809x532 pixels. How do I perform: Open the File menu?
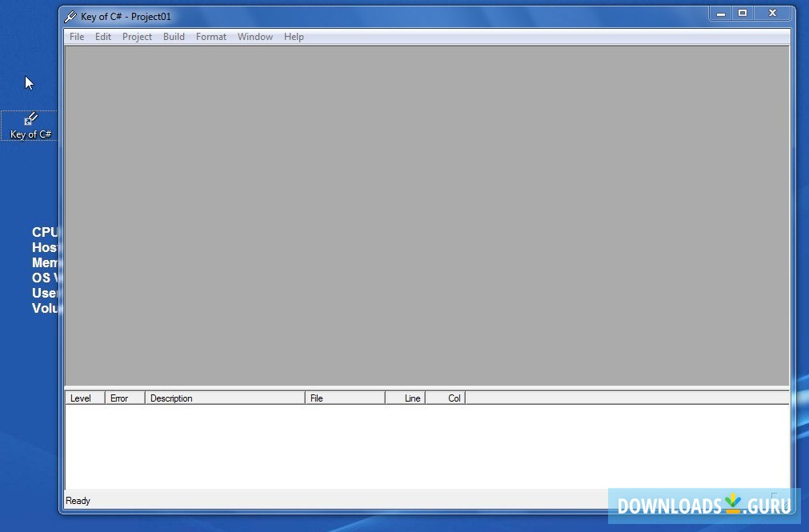[x=76, y=36]
